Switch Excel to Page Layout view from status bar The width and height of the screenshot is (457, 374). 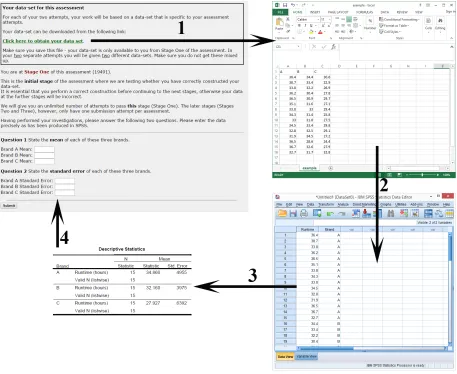pos(389,175)
